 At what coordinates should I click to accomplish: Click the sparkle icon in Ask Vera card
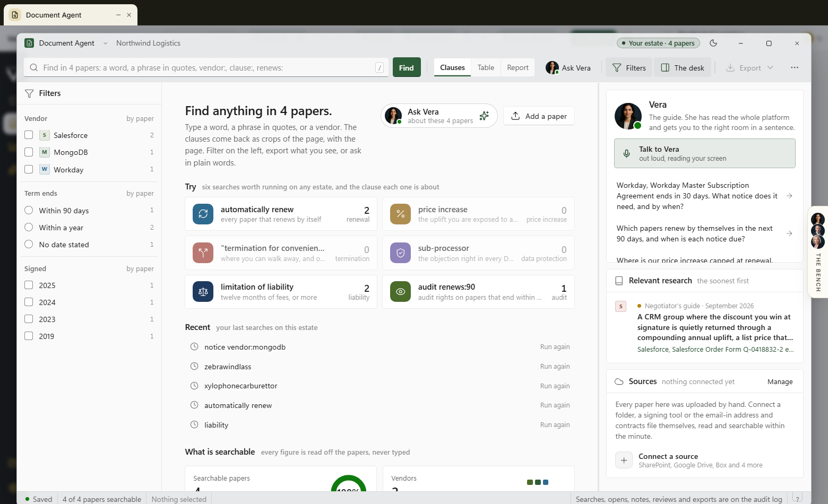484,116
